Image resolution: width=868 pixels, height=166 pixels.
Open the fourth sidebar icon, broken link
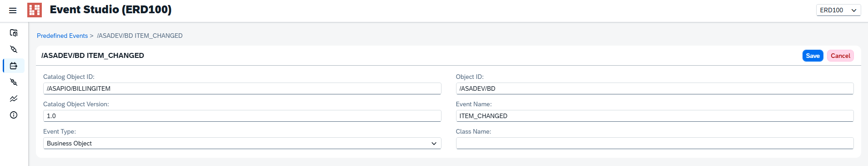click(x=14, y=82)
